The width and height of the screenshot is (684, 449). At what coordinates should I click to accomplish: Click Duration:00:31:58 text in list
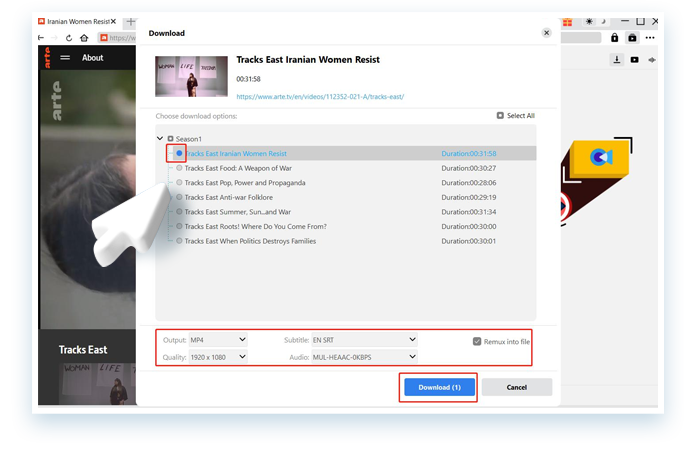point(469,154)
